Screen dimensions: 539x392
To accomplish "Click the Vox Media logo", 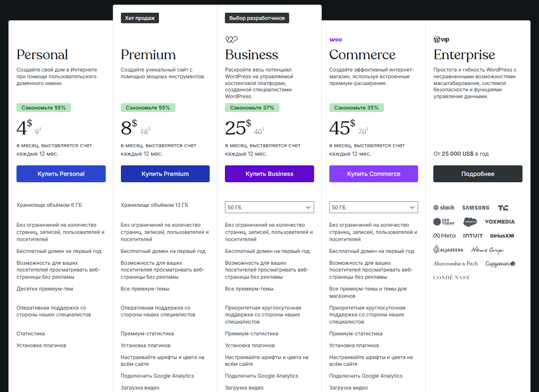I will pos(500,222).
